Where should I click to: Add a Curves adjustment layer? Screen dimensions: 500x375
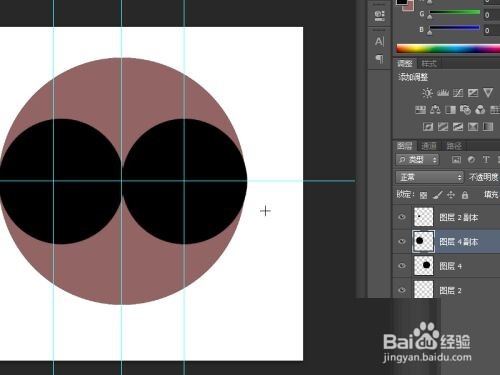click(x=458, y=93)
